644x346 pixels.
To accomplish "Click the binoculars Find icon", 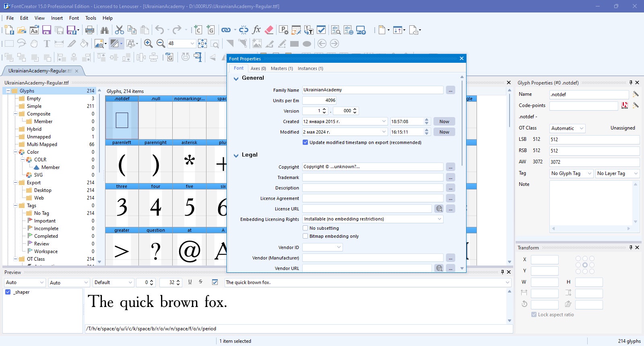I will pos(105,30).
